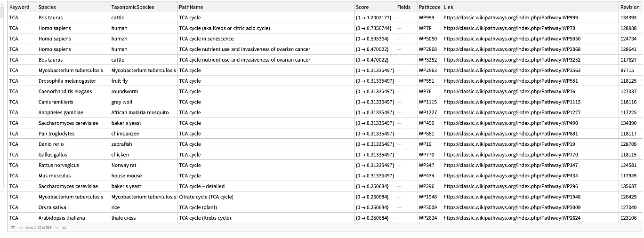Open the WP999 wikipathways link

[510, 18]
